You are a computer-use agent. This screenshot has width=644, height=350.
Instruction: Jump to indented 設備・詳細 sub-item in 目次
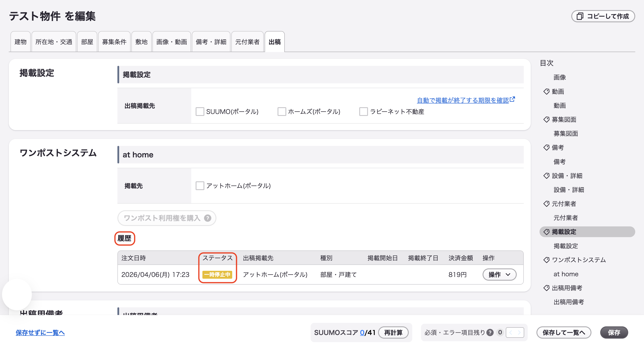coord(569,189)
